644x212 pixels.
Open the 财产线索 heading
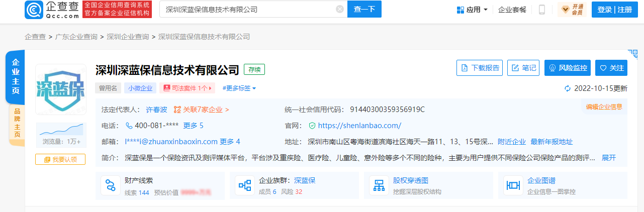(139, 181)
